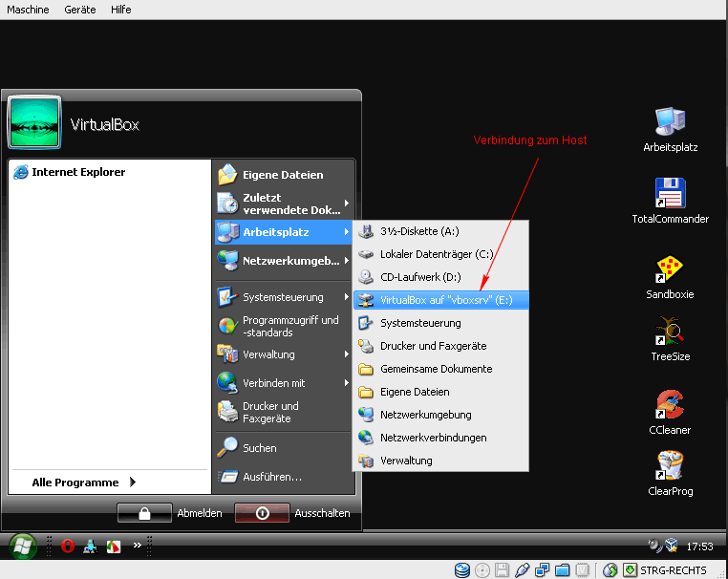This screenshot has height=579, width=728.
Task: Click the Opera quick launch icon
Action: [x=68, y=546]
